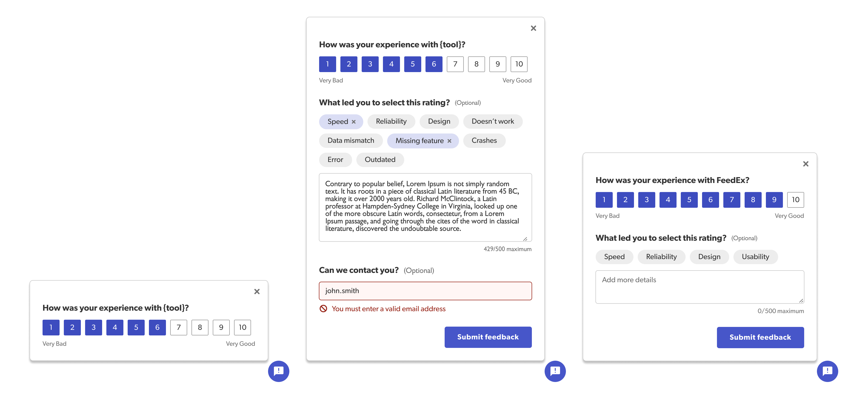
Task: Toggle the Data mismatch chip
Action: [x=351, y=140]
